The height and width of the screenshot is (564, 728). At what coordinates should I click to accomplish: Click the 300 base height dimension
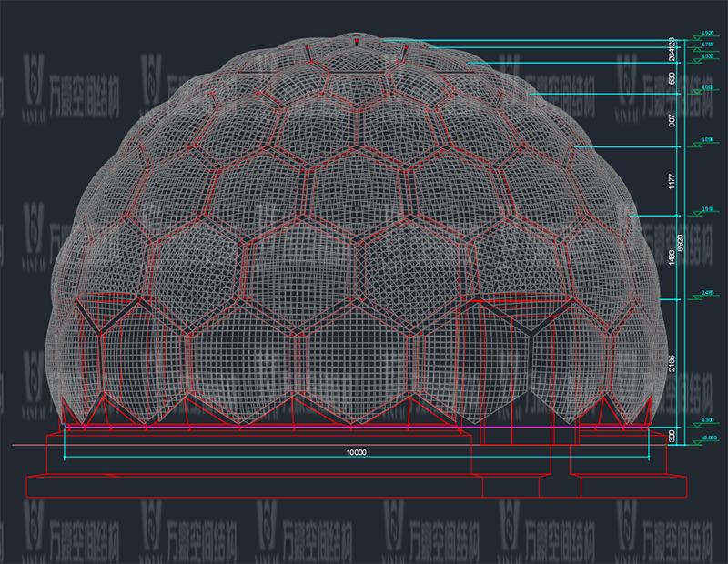coord(672,436)
